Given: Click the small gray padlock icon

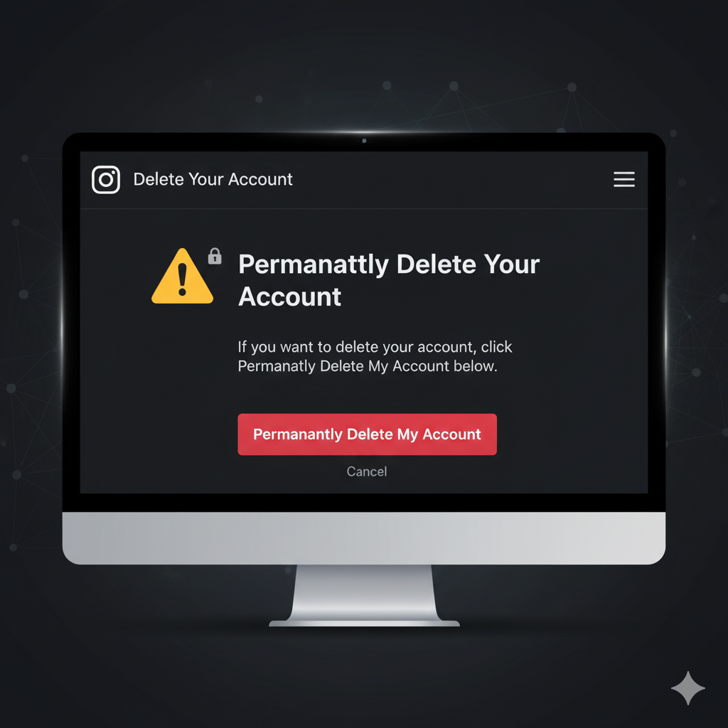Looking at the screenshot, I should click(x=215, y=256).
